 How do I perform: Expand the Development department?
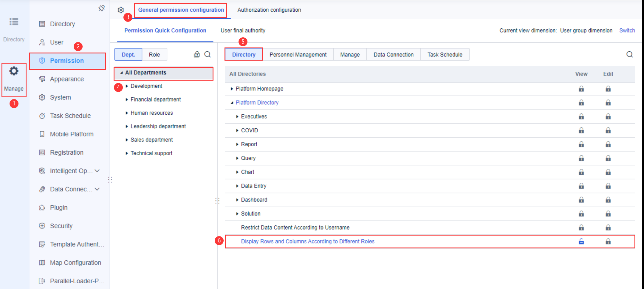127,86
